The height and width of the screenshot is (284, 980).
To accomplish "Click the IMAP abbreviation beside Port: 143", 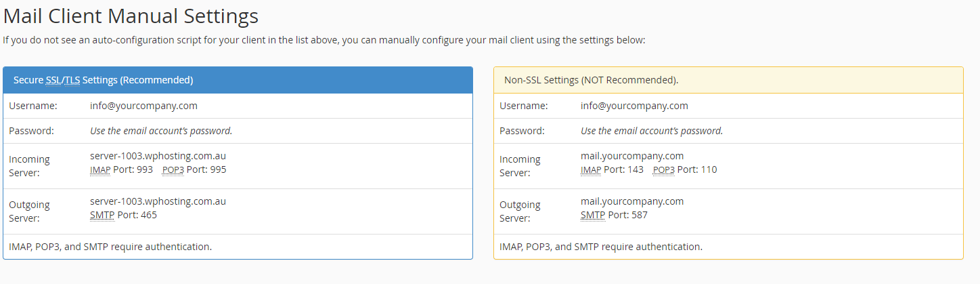I will coord(591,169).
